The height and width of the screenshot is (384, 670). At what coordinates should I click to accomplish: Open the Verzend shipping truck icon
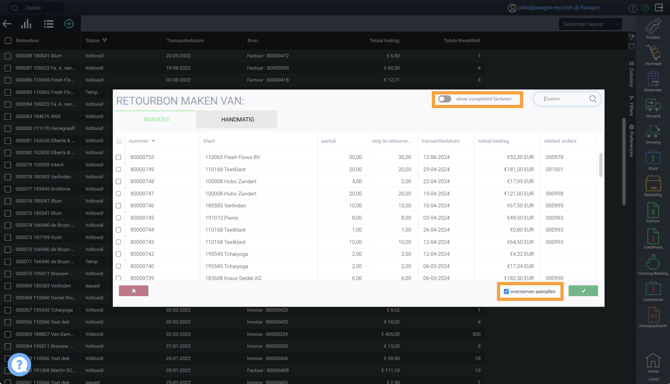pyautogui.click(x=652, y=106)
